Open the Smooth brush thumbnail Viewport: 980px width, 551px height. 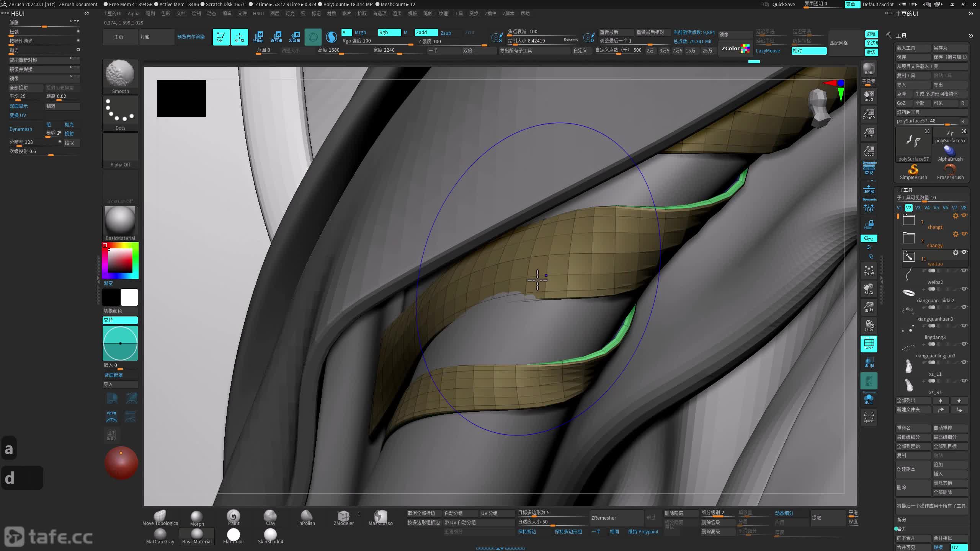point(120,77)
